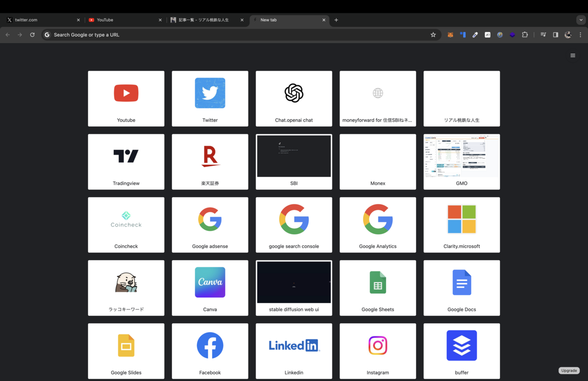Open the Youtube shortcut tile
This screenshot has height=381, width=588.
coord(126,99)
